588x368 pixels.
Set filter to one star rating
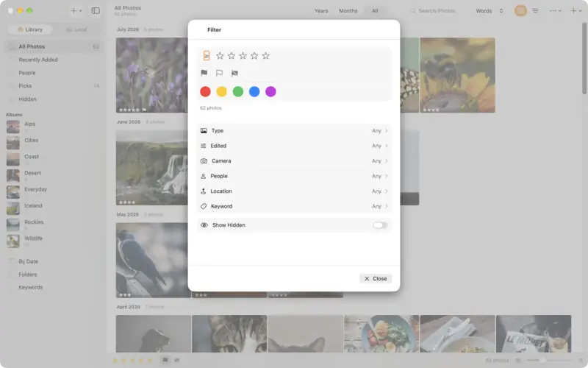click(220, 56)
